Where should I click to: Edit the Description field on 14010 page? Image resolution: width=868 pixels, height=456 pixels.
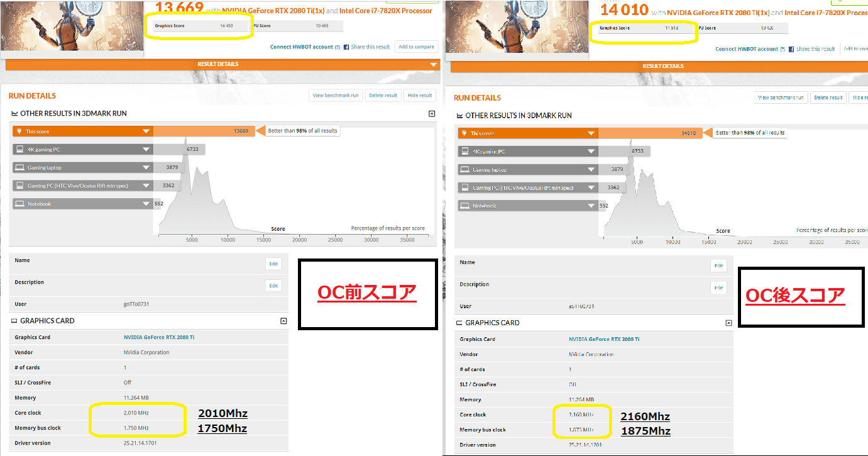718,287
